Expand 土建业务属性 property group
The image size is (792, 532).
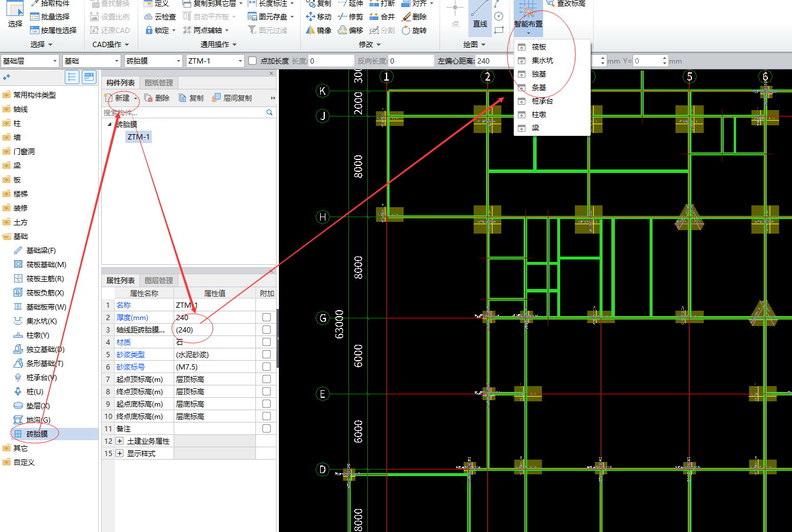pos(119,441)
